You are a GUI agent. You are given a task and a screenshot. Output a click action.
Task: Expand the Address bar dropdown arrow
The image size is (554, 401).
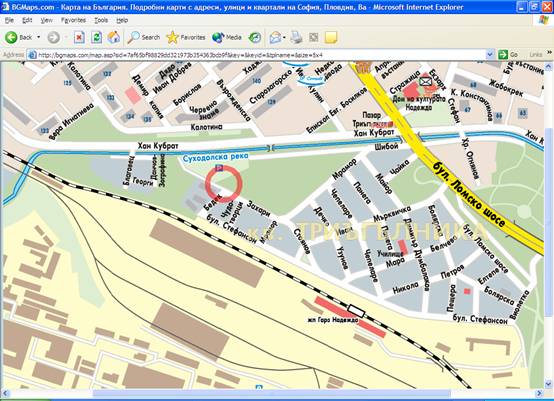coord(490,55)
